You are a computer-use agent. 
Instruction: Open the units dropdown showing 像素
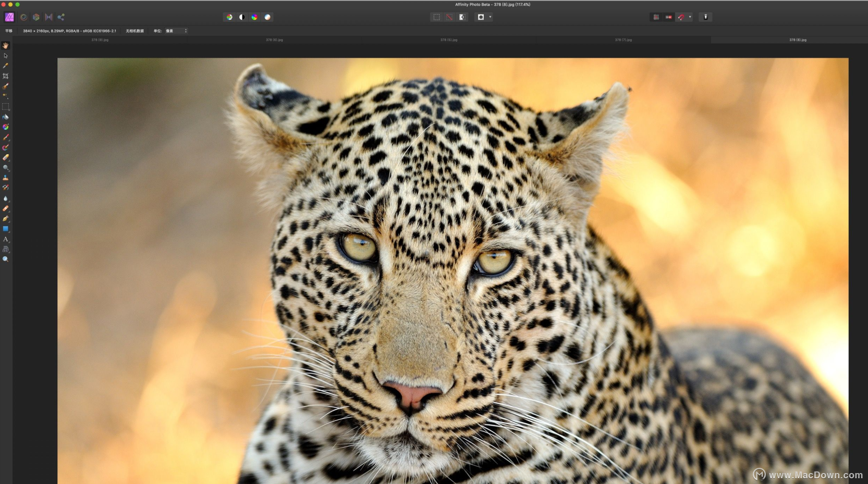[x=176, y=31]
